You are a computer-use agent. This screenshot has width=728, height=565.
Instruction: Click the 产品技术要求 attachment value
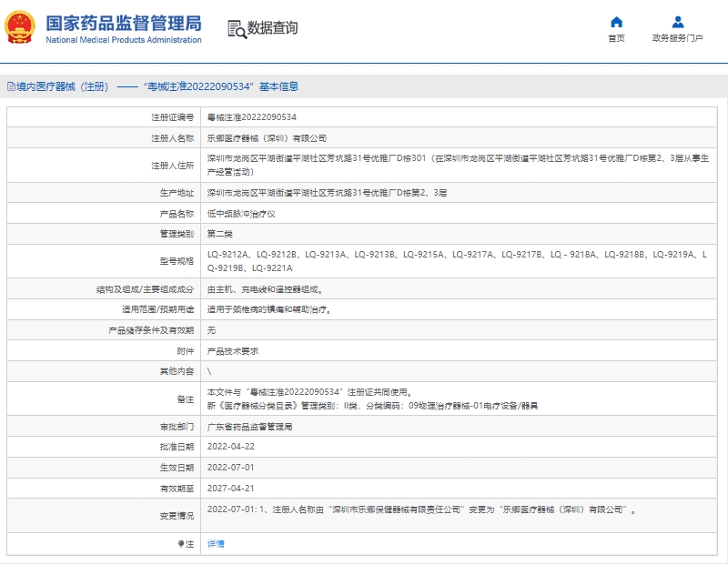tap(234, 350)
